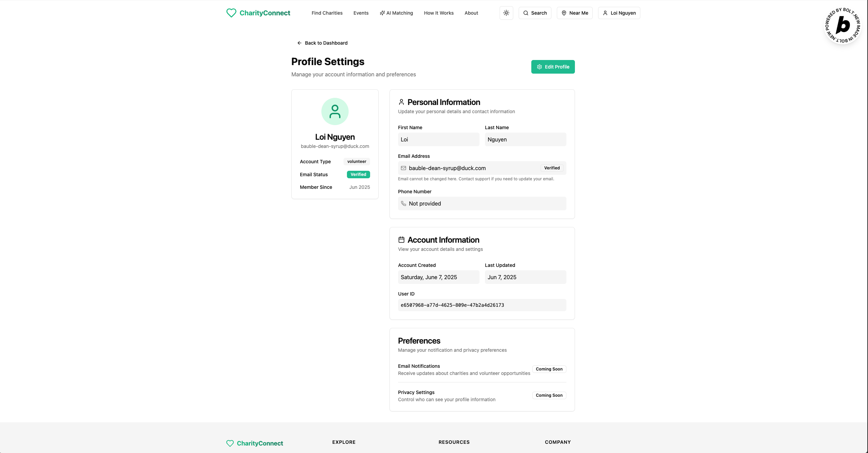Click the footer CharityConnect heart logo
Image resolution: width=868 pixels, height=453 pixels.
[230, 443]
